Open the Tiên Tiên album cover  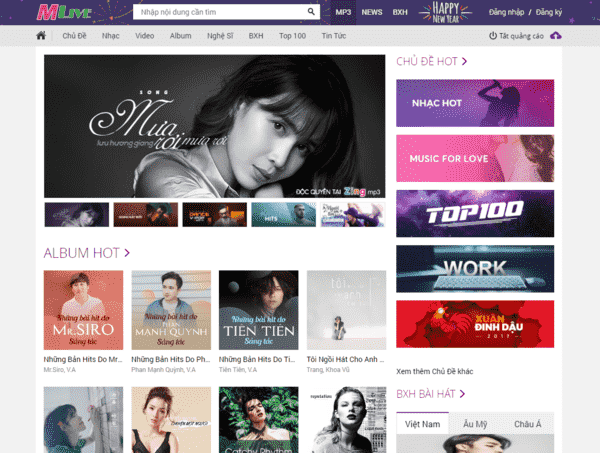click(x=258, y=309)
